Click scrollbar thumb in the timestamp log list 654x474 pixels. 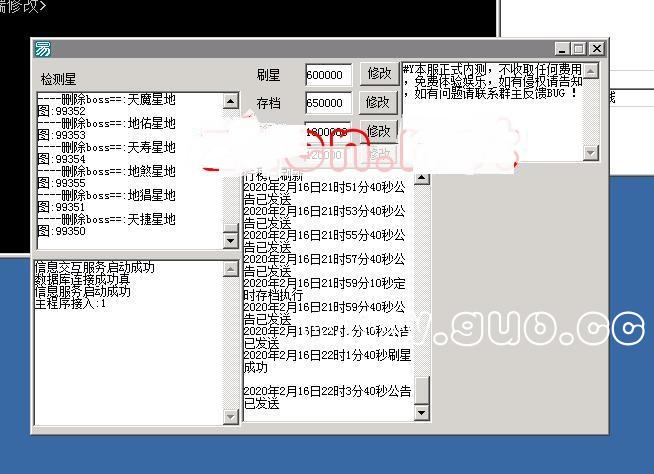(x=421, y=390)
